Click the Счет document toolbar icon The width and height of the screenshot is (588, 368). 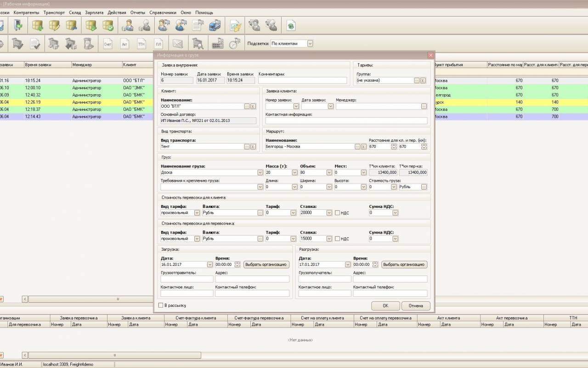108,44
